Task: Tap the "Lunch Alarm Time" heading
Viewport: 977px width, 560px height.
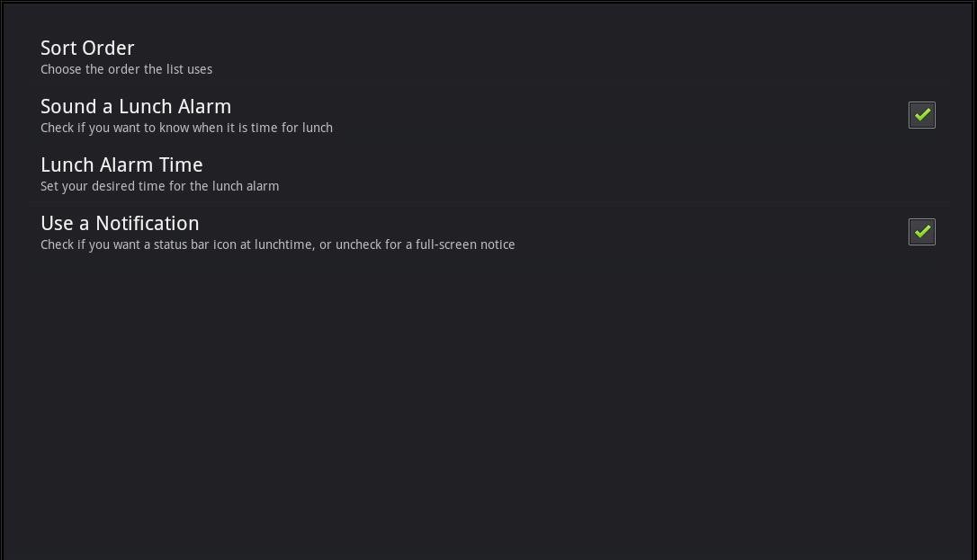Action: (121, 165)
